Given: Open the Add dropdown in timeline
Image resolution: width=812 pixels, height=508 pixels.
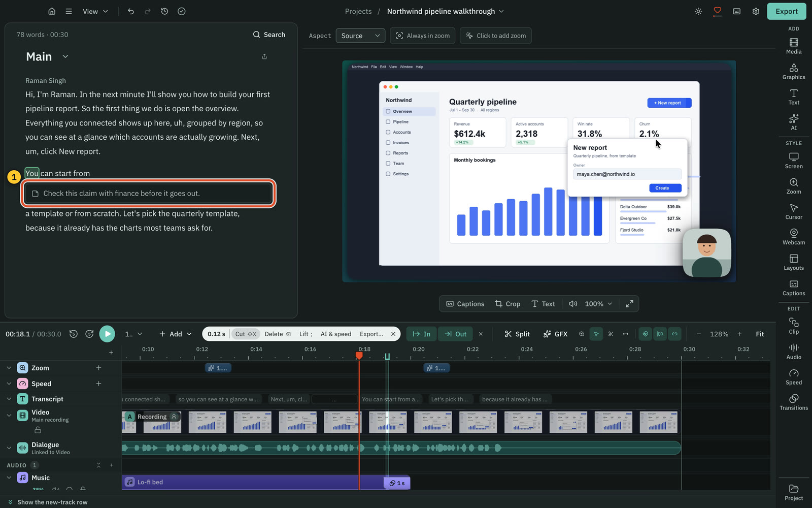Looking at the screenshot, I should [x=176, y=334].
